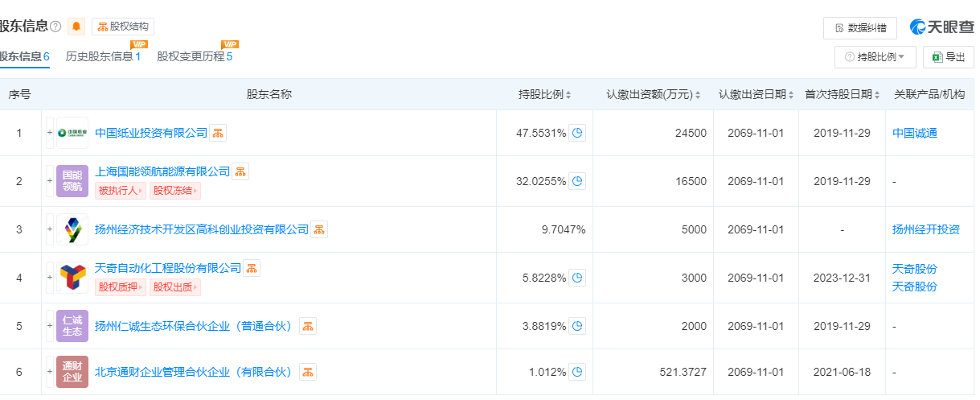Viewport: 980px width, 400px height.
Task: Click the pie chart icon next to 32.0255%
Action: pyautogui.click(x=577, y=181)
